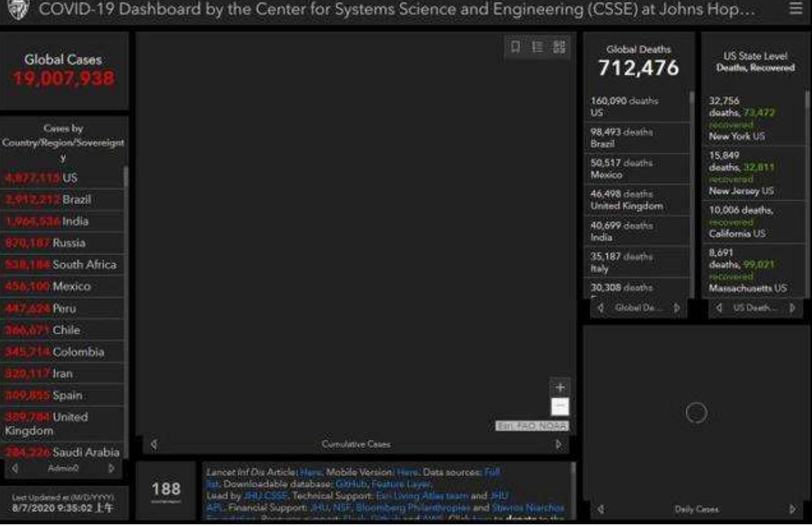
Task: Select Iran in the country cases list
Action: click(x=62, y=374)
